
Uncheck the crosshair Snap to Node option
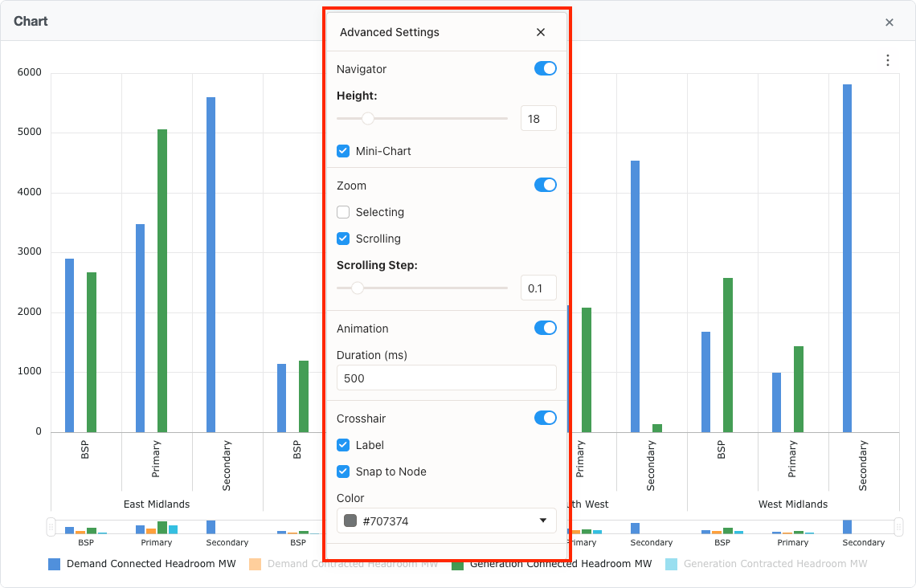click(343, 472)
